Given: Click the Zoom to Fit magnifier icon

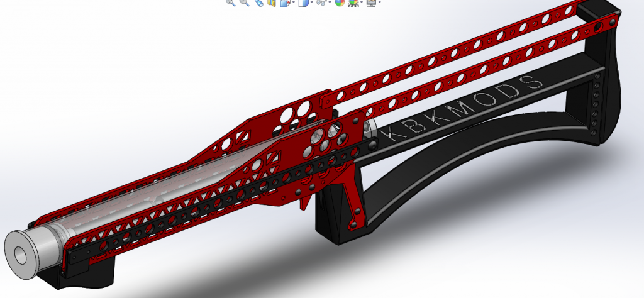Looking at the screenshot, I should (231, 2).
